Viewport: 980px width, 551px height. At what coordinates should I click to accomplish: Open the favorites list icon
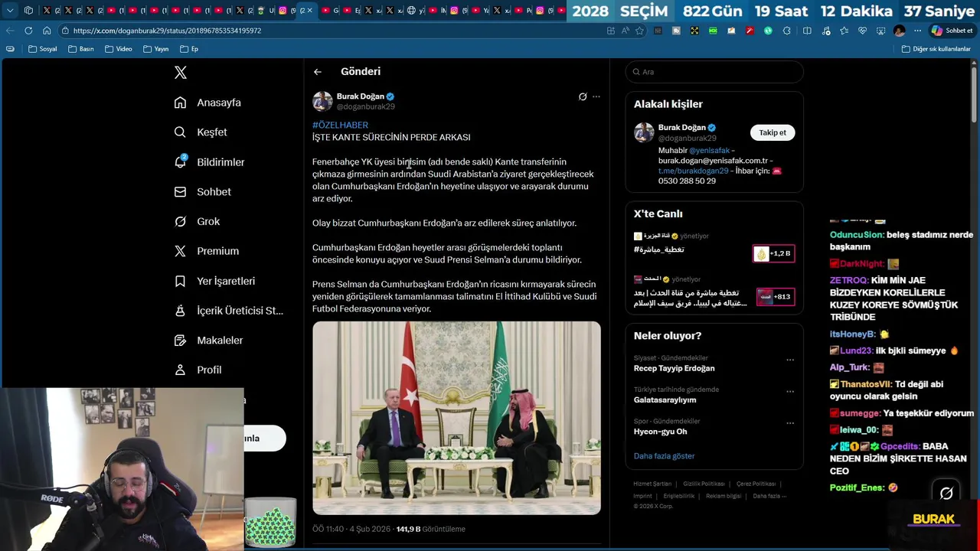coord(844,31)
